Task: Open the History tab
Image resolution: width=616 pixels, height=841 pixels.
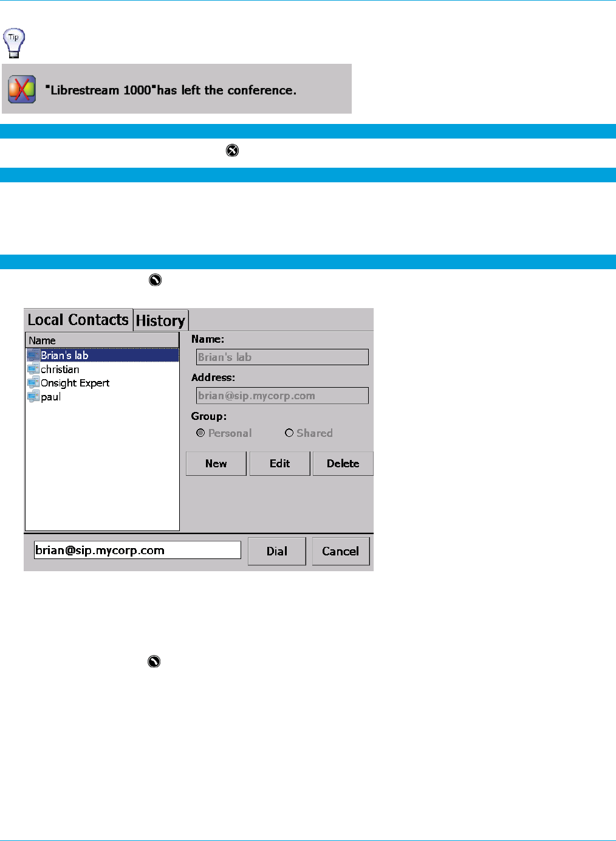Action: click(x=160, y=320)
